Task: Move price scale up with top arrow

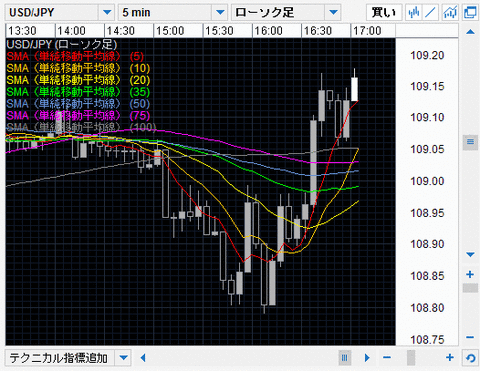Action: 470,32
